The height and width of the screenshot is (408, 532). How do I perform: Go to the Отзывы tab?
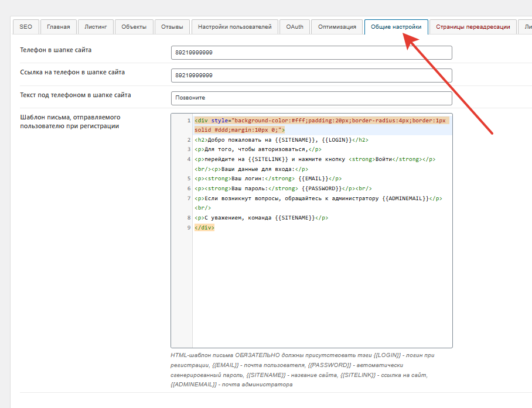click(172, 27)
